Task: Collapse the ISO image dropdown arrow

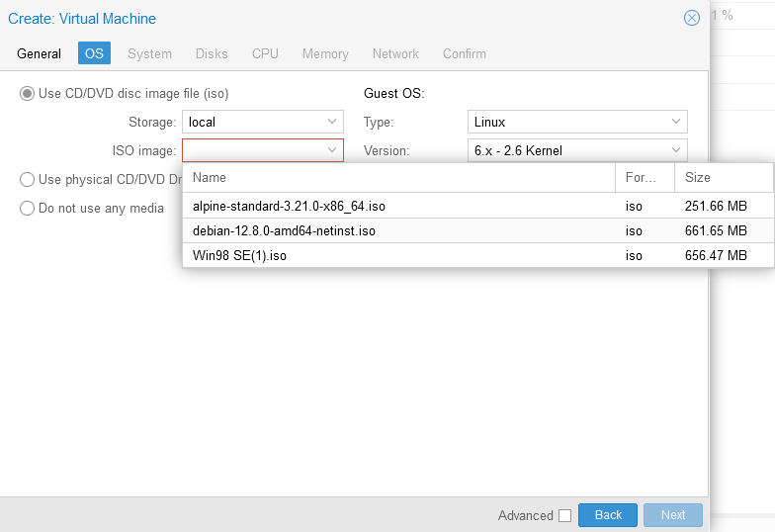Action: pos(332,150)
